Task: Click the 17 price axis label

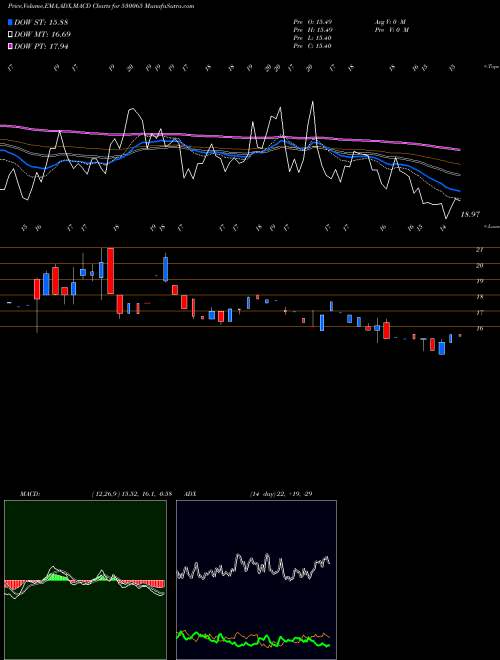Action: pyautogui.click(x=479, y=313)
